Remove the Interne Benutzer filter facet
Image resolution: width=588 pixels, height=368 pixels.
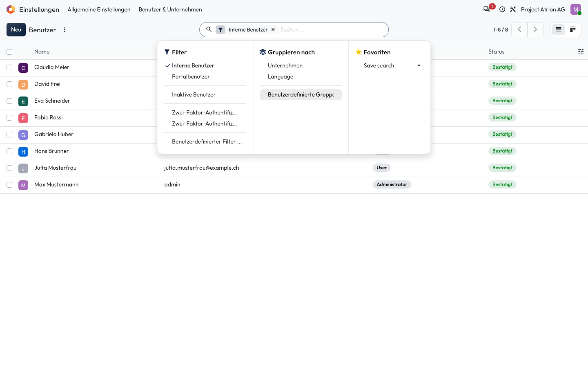pos(273,29)
